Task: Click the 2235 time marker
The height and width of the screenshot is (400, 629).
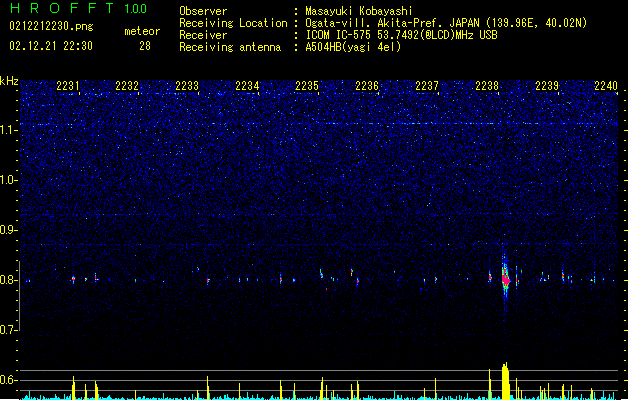Action: click(x=307, y=86)
